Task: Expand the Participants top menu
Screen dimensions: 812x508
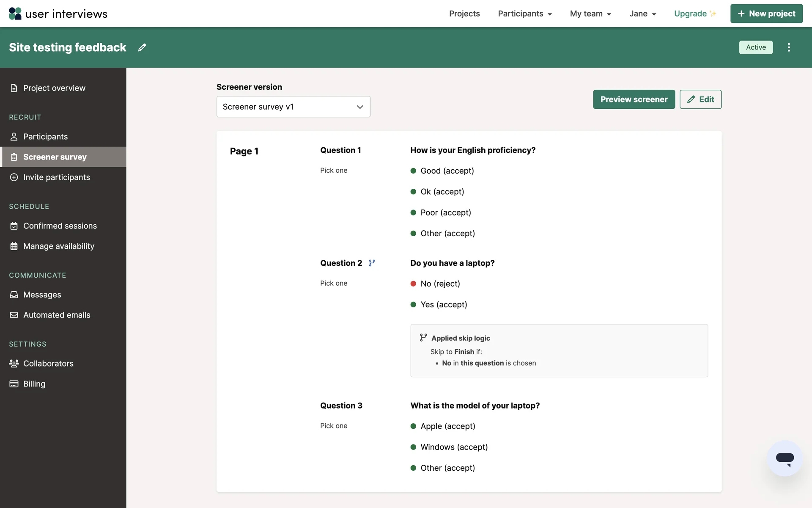Action: (524, 14)
